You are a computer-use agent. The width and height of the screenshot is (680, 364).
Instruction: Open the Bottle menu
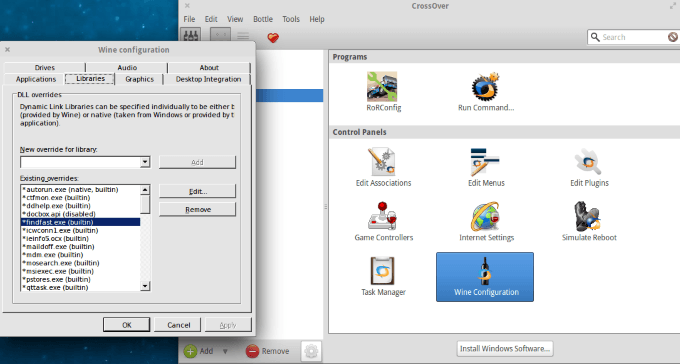click(x=263, y=19)
